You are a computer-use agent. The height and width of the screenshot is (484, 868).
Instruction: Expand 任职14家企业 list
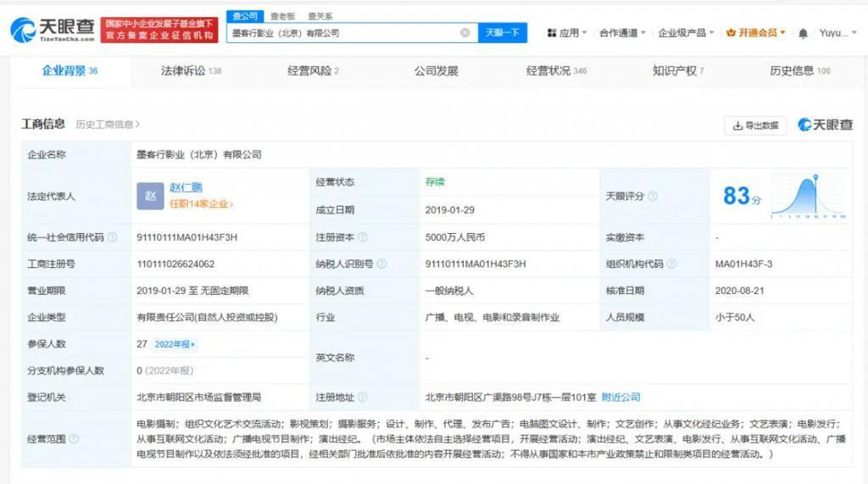point(201,203)
